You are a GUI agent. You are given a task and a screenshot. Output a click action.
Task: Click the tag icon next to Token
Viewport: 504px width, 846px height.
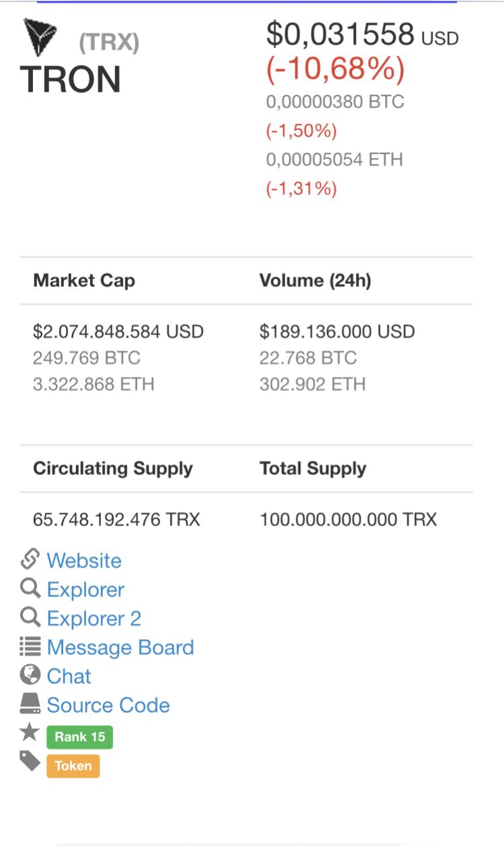click(x=30, y=762)
